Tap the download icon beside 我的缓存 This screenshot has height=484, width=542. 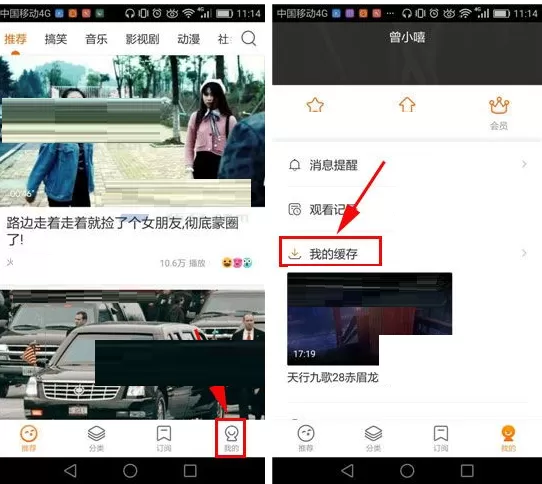(295, 254)
